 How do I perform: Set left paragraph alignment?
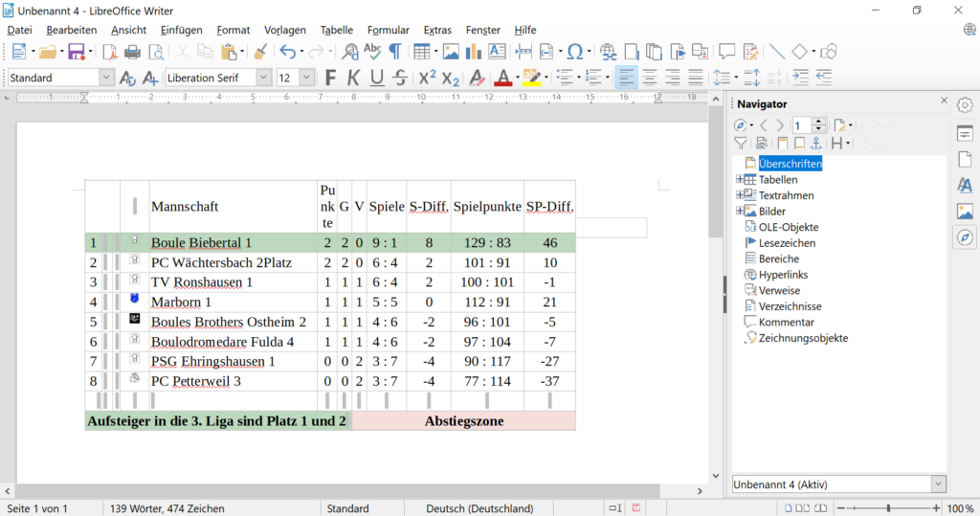(x=626, y=78)
